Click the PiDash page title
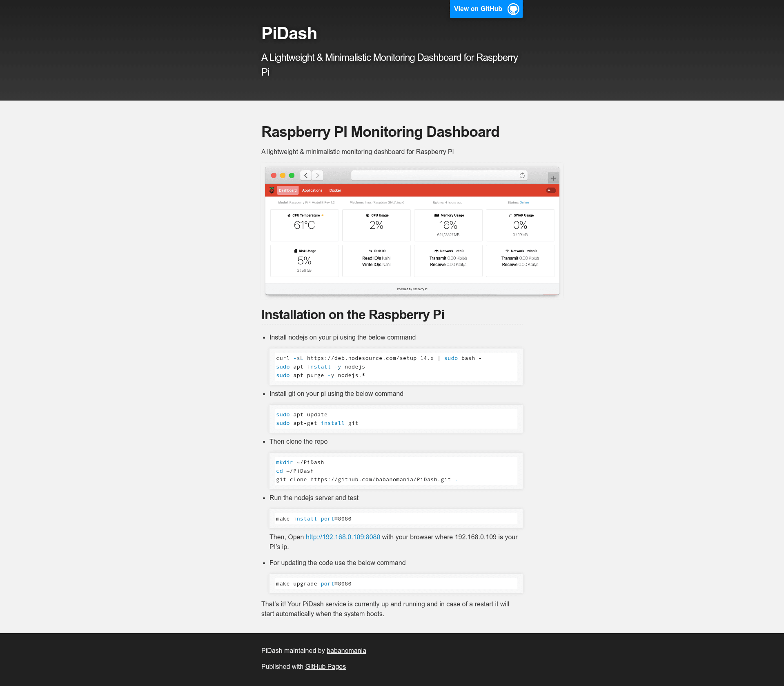 (289, 34)
